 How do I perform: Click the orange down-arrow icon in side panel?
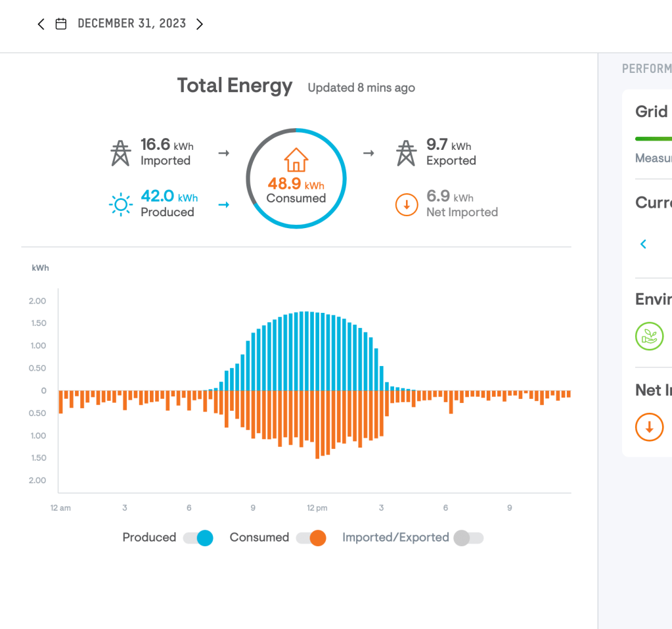(649, 427)
